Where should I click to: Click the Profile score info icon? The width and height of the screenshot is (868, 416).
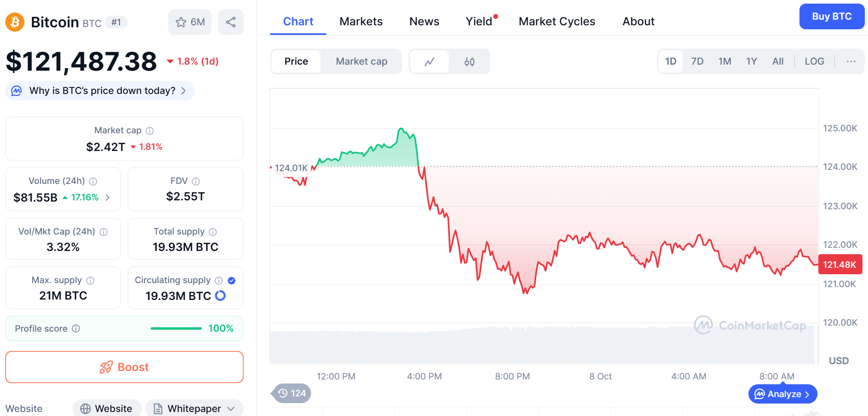(76, 328)
